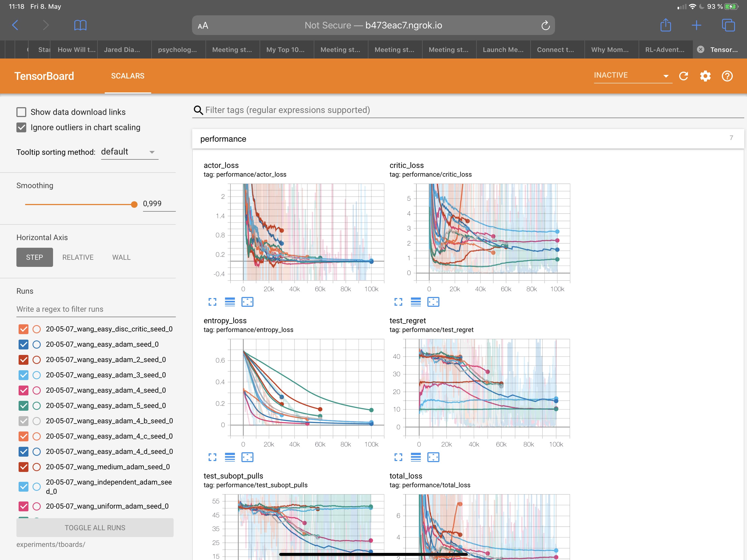Expand test_regret chart to full size

398,457
